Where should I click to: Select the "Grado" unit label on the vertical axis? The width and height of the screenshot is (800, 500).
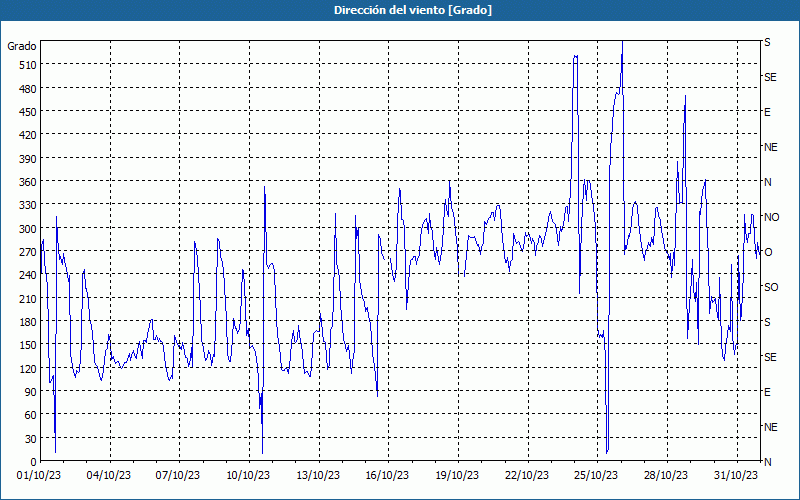tap(22, 46)
